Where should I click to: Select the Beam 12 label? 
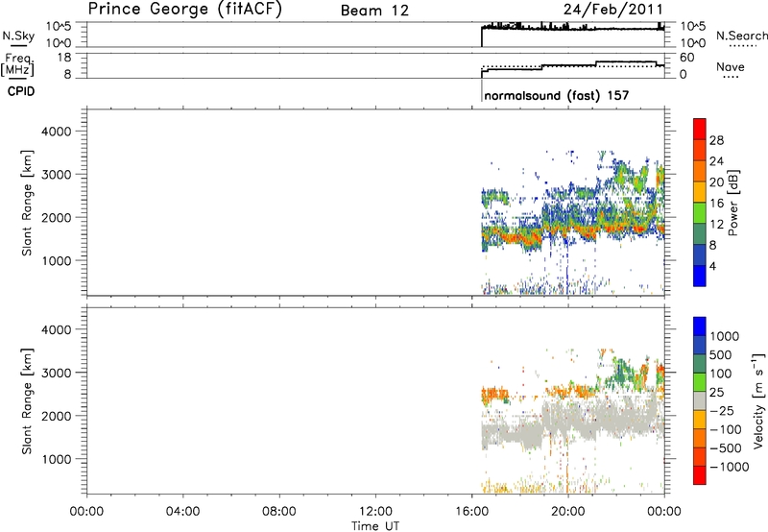click(x=374, y=11)
